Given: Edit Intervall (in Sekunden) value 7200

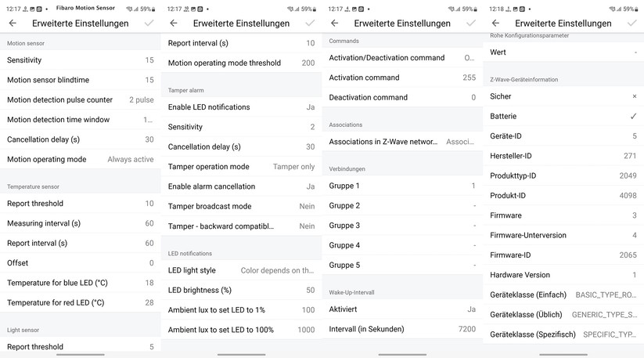Looking at the screenshot, I should coord(402,329).
